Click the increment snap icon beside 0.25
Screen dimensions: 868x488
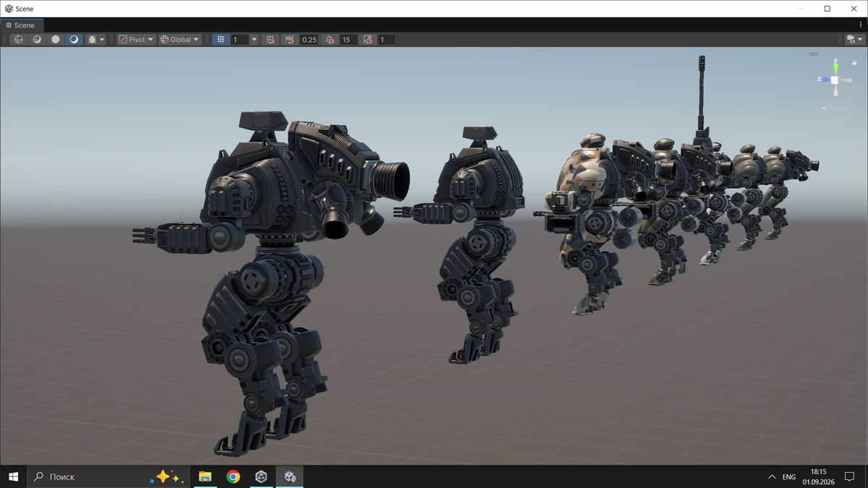pyautogui.click(x=291, y=40)
